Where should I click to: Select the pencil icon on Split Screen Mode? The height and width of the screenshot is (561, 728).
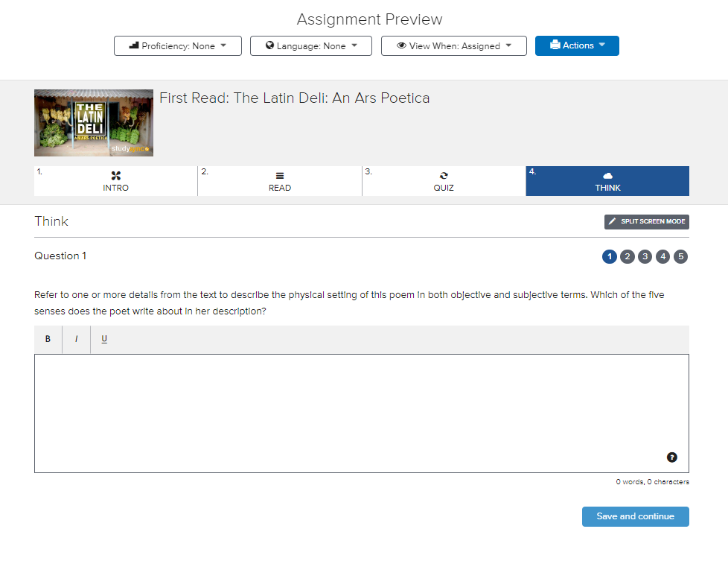[613, 221]
